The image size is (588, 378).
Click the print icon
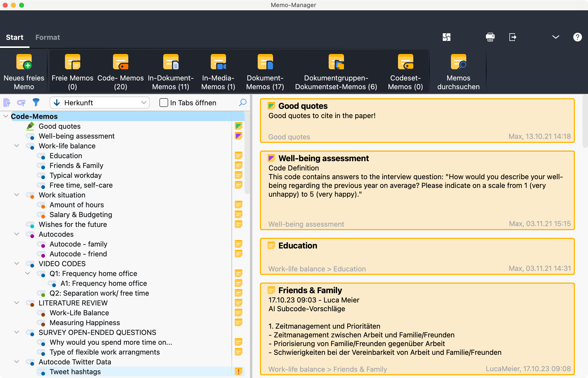[490, 37]
